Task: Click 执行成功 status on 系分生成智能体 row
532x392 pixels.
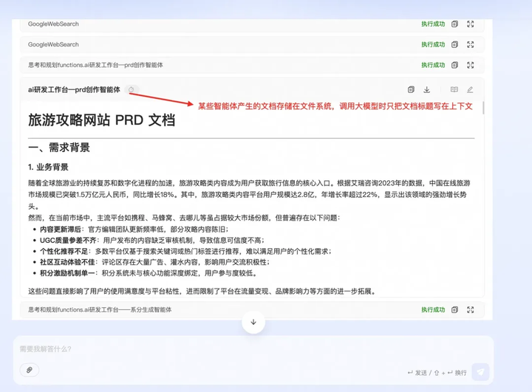Action: point(433,309)
